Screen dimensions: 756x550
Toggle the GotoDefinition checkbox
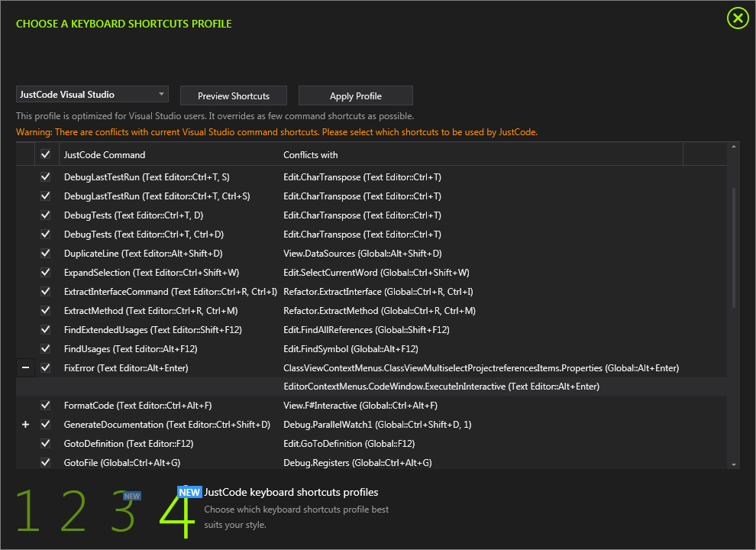(46, 443)
